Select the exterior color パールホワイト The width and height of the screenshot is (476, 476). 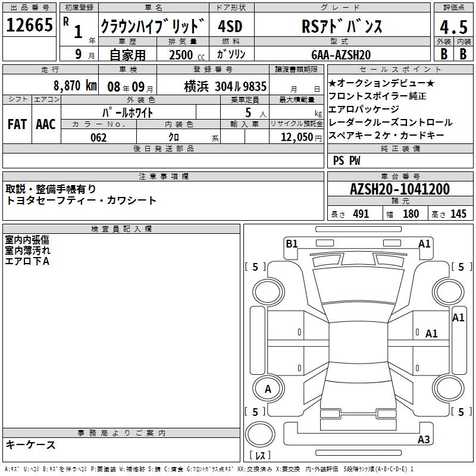[x=128, y=112]
